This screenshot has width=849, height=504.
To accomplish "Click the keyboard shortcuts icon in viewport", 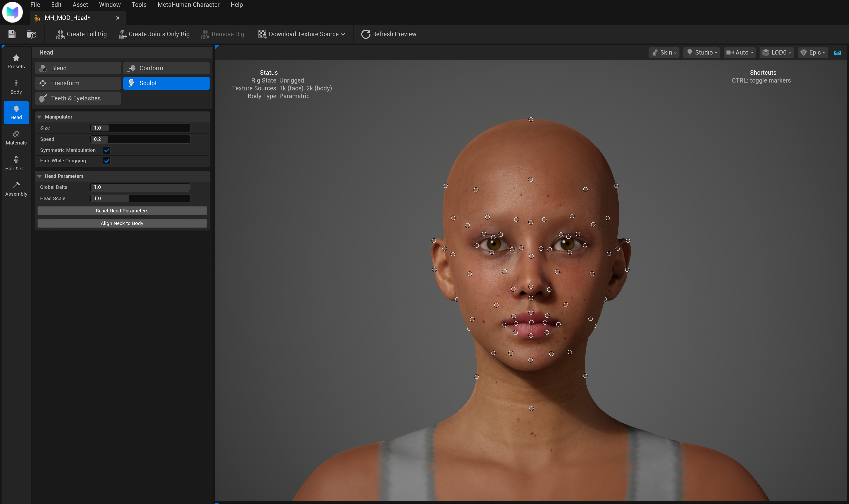I will tap(838, 52).
